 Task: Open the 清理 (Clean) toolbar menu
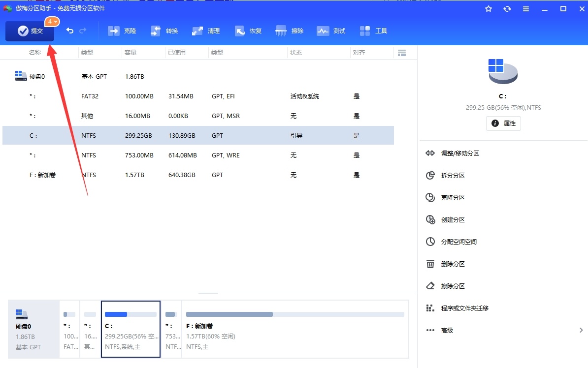tap(206, 31)
